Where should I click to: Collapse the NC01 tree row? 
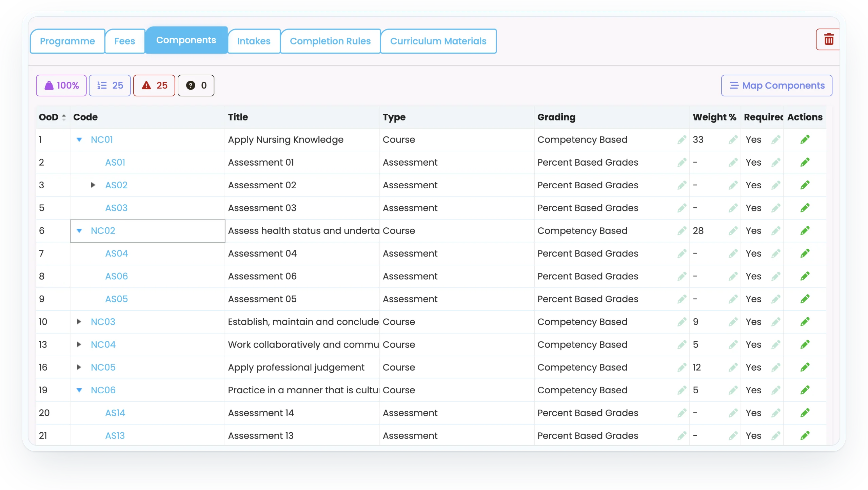pyautogui.click(x=79, y=139)
